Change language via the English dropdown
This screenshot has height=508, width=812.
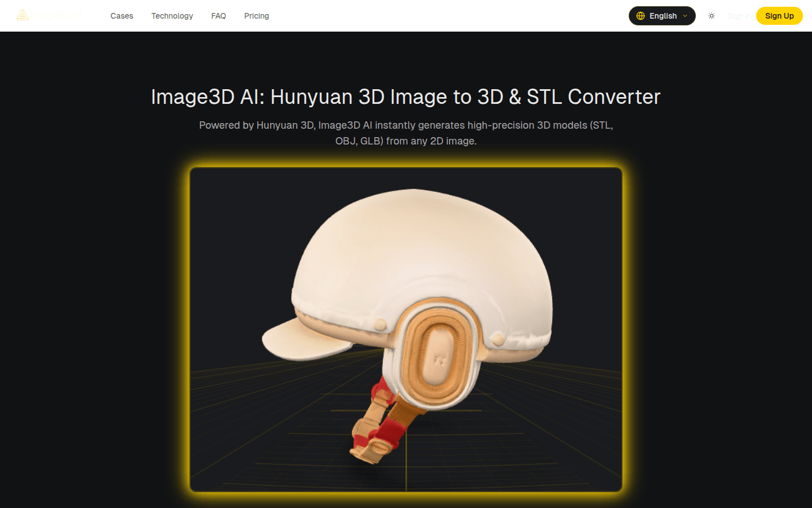click(x=662, y=16)
